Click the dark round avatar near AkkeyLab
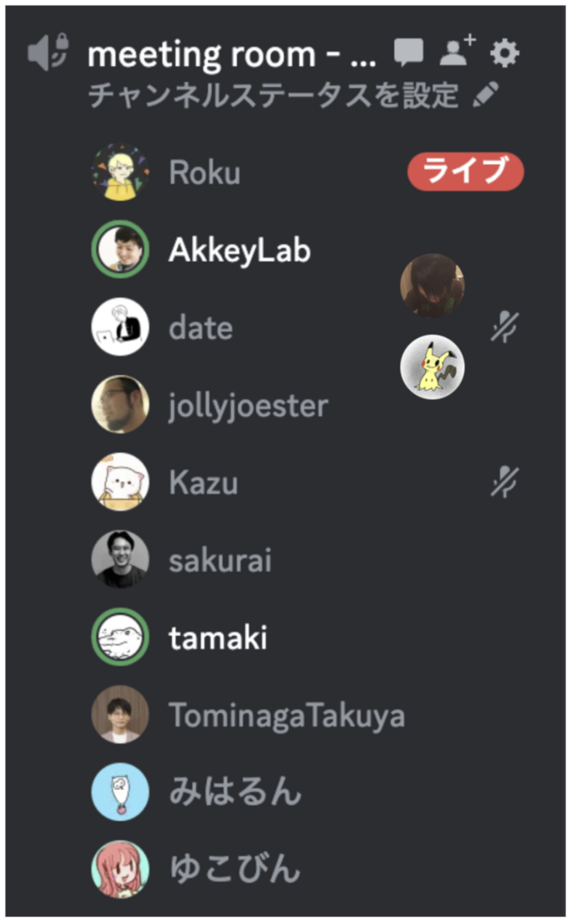The height and width of the screenshot is (924, 573). pyautogui.click(x=432, y=286)
